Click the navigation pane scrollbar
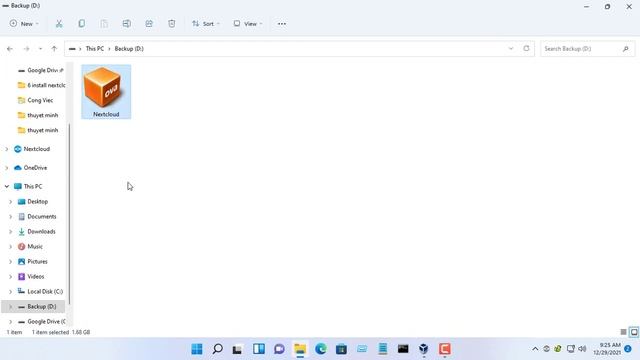The width and height of the screenshot is (640, 360). coord(69,214)
